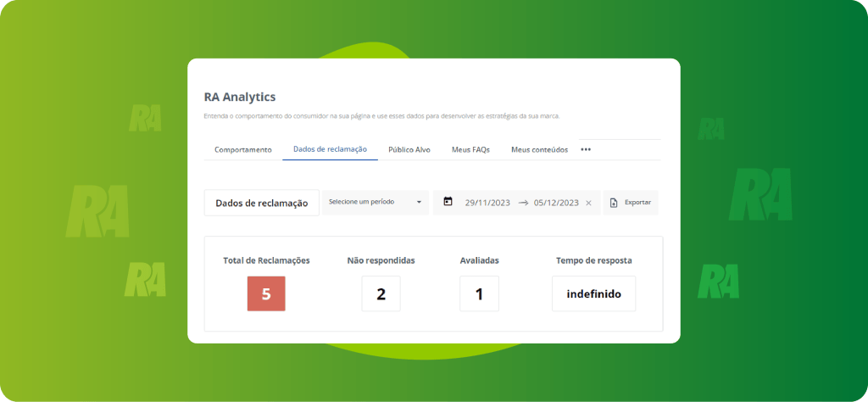The height and width of the screenshot is (402, 868).
Task: Click the Exportar button
Action: (x=631, y=203)
